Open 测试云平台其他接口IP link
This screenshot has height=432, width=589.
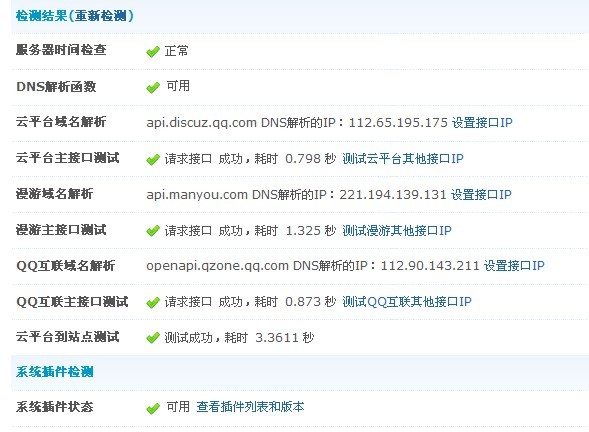[x=403, y=159]
